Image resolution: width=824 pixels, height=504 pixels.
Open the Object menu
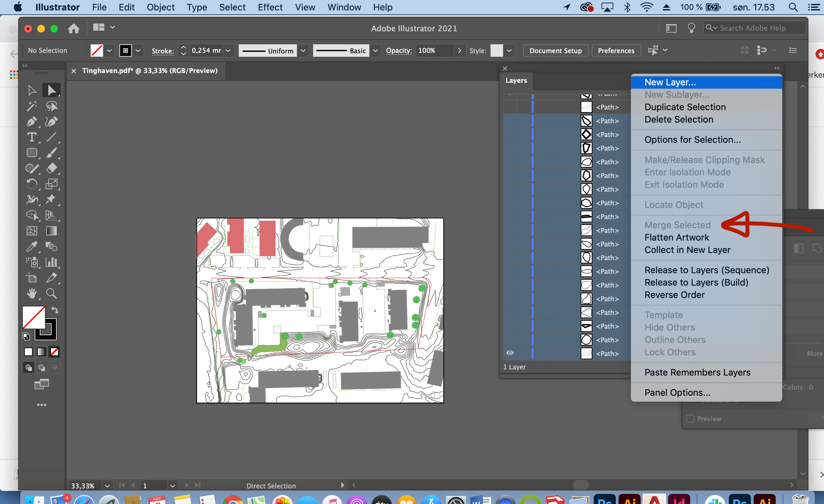pos(160,7)
